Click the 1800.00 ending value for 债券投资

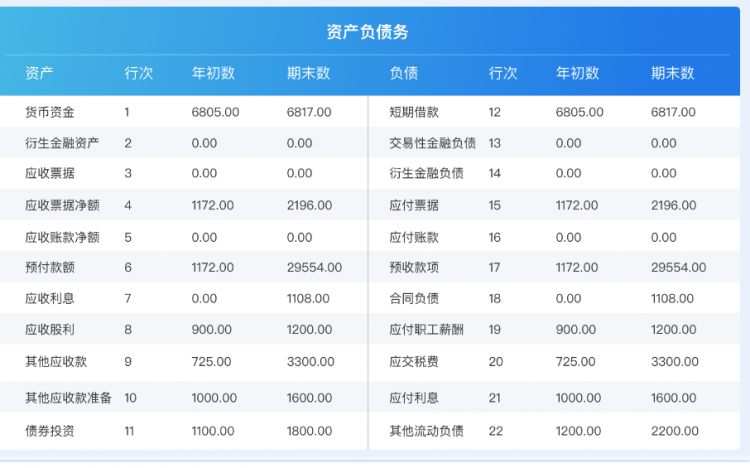click(x=308, y=431)
